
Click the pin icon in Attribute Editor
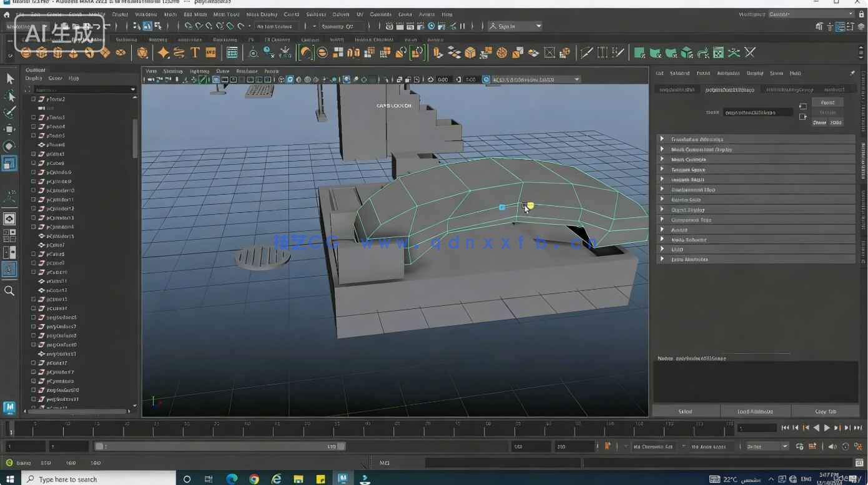pos(852,73)
